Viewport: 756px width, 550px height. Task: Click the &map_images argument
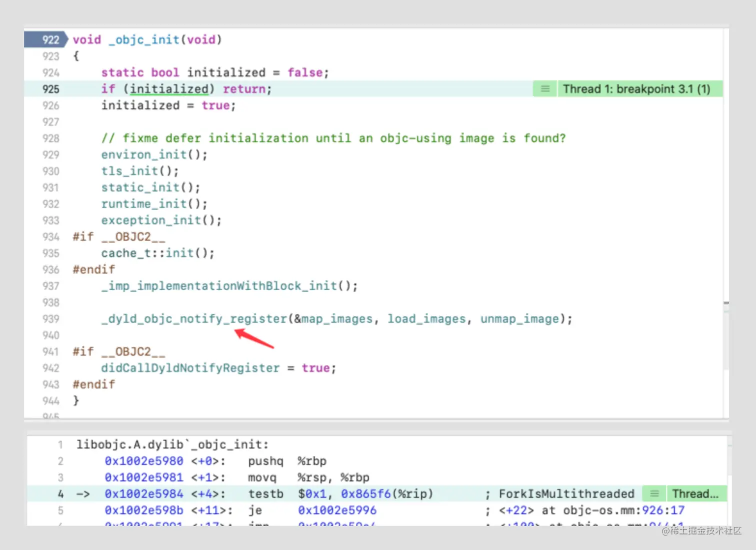click(333, 319)
